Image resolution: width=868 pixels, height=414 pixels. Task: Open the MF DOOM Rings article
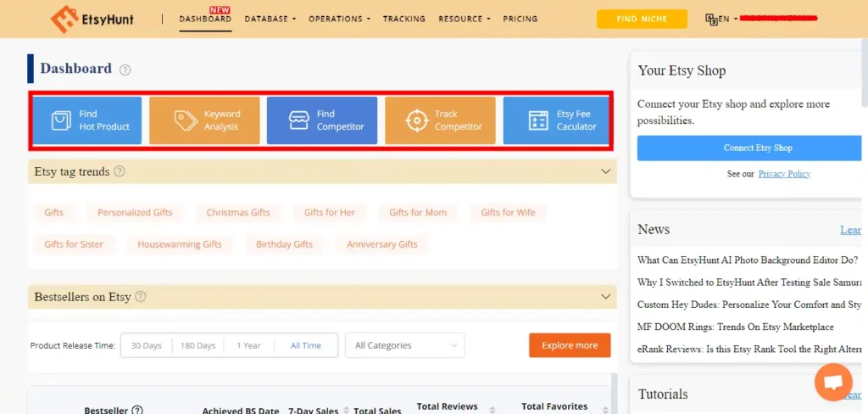point(735,327)
